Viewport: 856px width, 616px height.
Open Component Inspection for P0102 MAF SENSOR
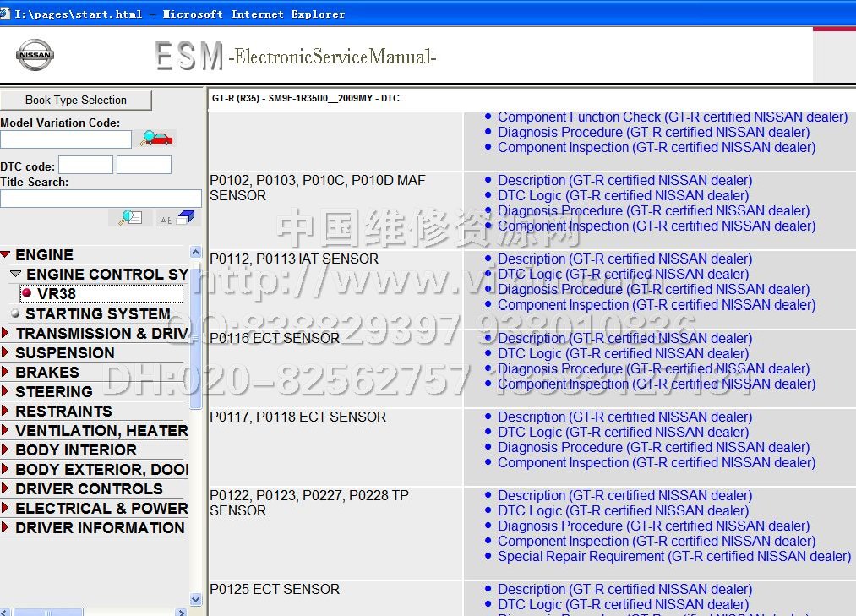click(x=657, y=226)
